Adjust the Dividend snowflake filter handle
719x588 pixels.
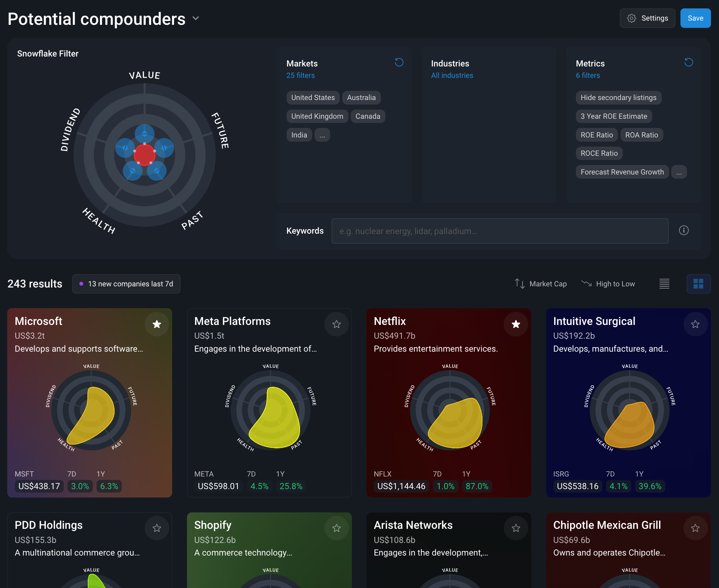click(x=125, y=148)
